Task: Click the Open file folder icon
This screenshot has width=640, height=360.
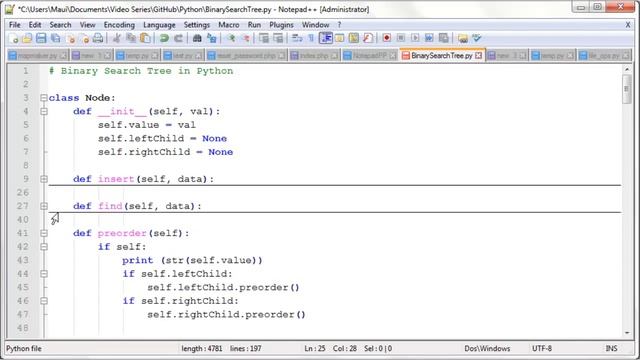Action: pyautogui.click(x=27, y=38)
